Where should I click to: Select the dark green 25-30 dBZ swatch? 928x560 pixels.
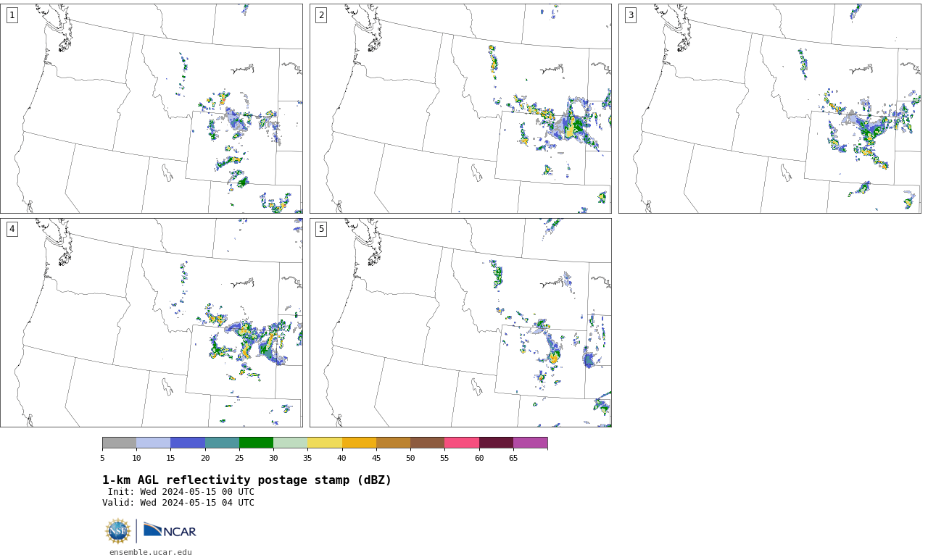[256, 443]
